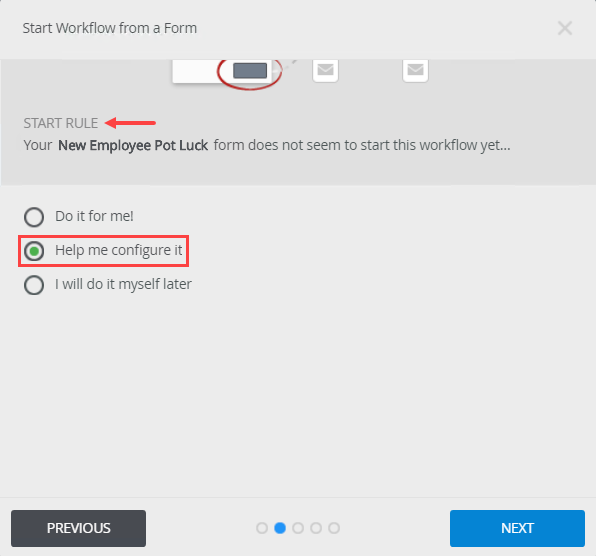Close the Start Workflow from a Form dialog

564,28
